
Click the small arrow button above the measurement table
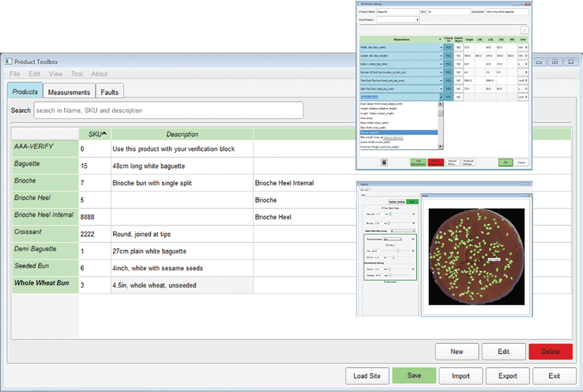(x=525, y=30)
